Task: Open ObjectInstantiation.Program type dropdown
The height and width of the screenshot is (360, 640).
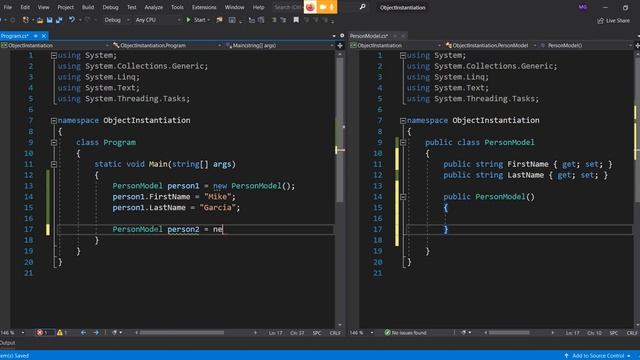Action: pos(167,45)
